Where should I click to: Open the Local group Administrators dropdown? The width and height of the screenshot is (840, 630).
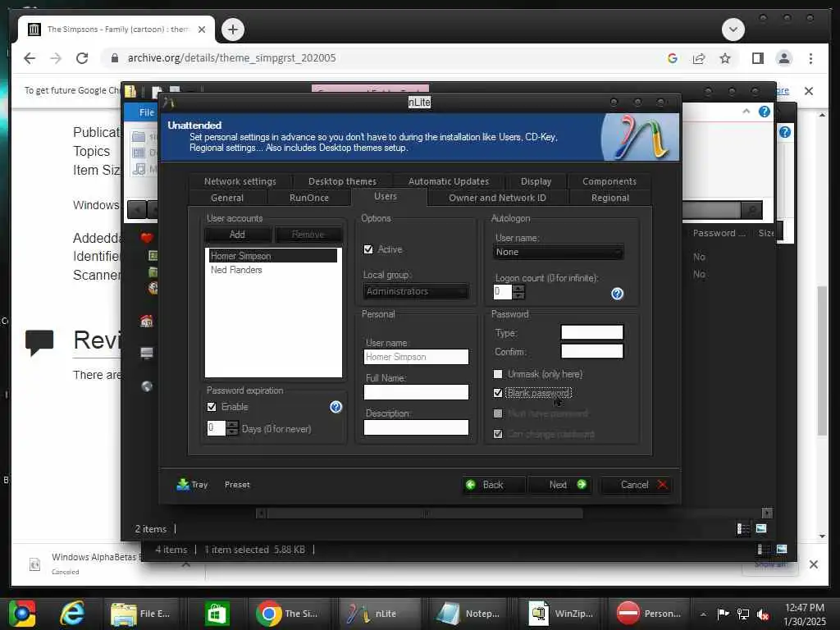[x=416, y=291]
